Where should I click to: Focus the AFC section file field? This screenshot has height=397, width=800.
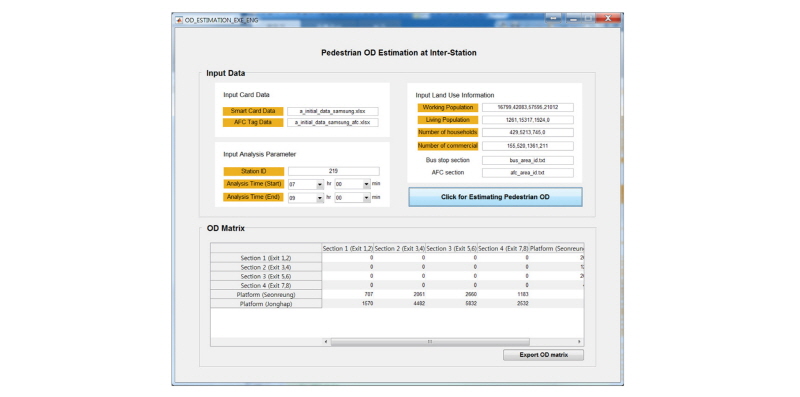[528, 173]
